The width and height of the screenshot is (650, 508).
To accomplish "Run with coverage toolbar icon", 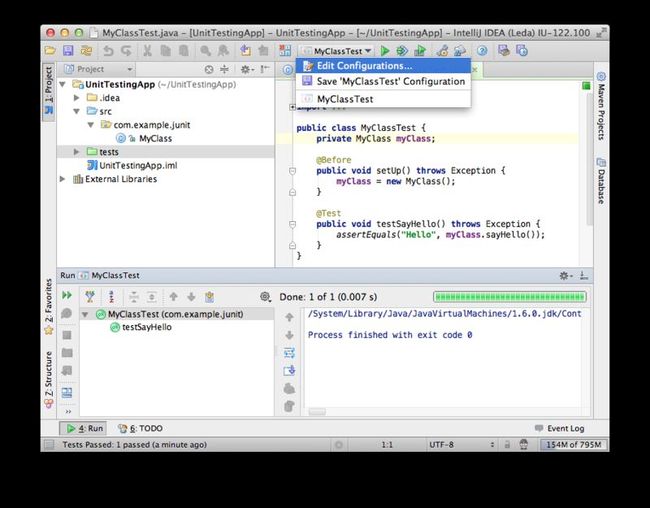I will [420, 51].
